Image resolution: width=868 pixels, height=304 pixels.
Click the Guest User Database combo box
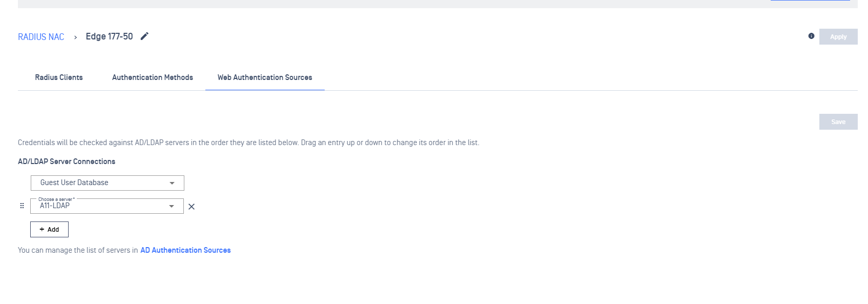(102, 183)
